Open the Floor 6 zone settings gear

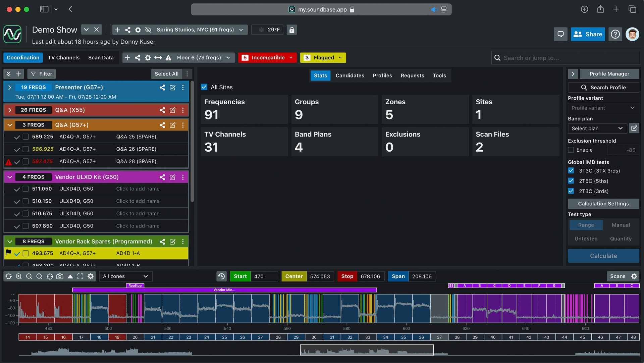(148, 57)
